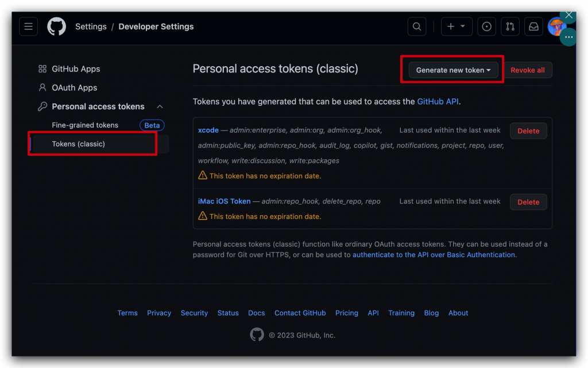
Task: Open pull requests icon in header
Action: coord(510,26)
